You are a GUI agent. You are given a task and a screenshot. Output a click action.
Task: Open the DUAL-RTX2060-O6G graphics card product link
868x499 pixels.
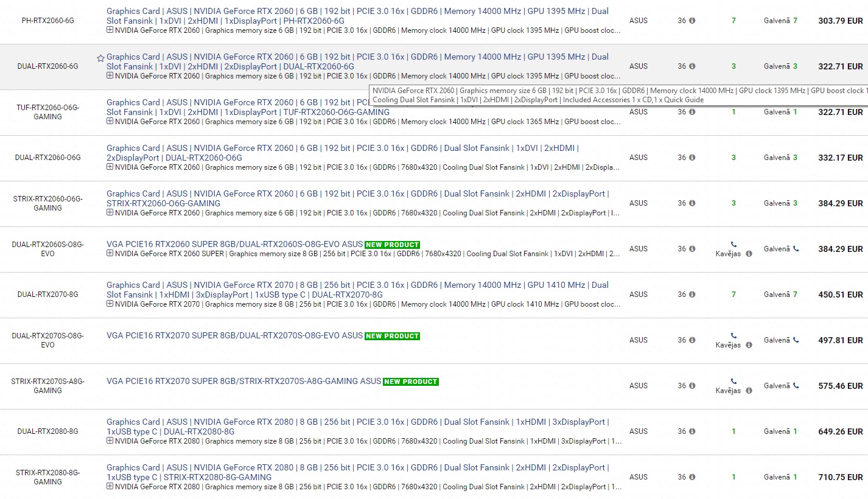click(x=343, y=153)
